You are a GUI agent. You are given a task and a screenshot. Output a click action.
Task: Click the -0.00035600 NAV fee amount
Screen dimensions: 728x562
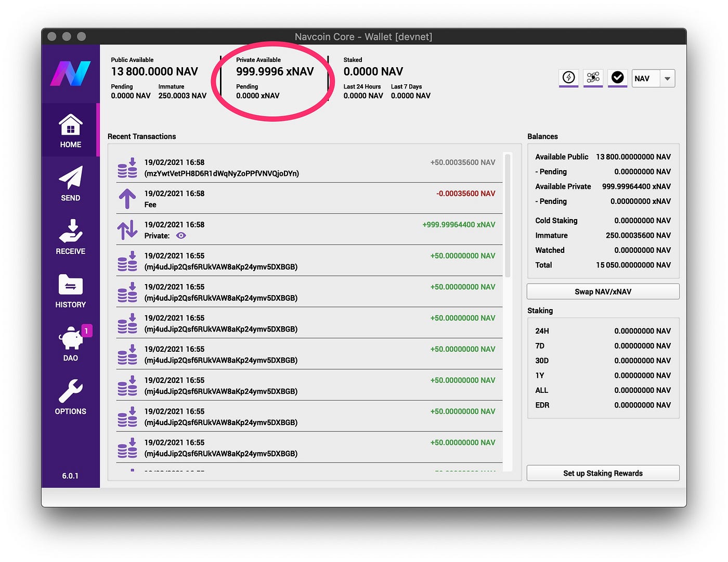(466, 194)
